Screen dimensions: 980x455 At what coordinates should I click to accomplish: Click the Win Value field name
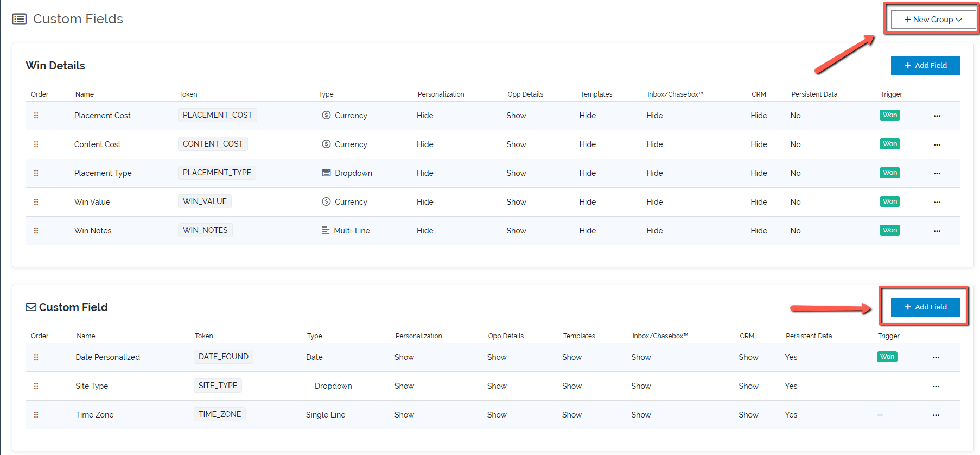[x=92, y=202]
